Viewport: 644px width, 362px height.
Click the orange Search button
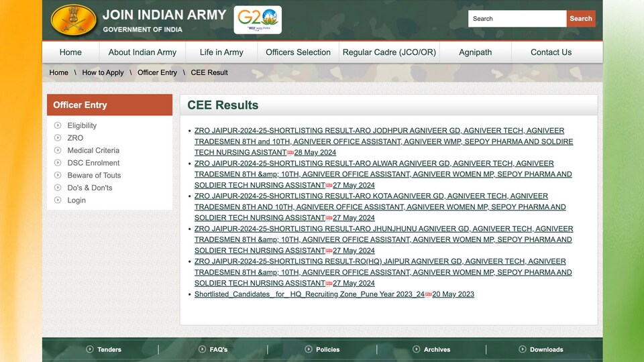click(x=581, y=19)
